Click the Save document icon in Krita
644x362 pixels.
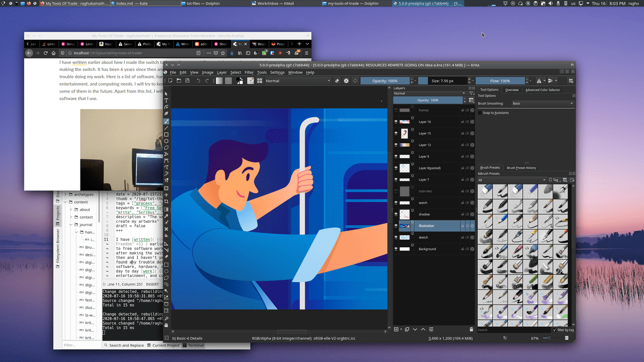click(186, 80)
